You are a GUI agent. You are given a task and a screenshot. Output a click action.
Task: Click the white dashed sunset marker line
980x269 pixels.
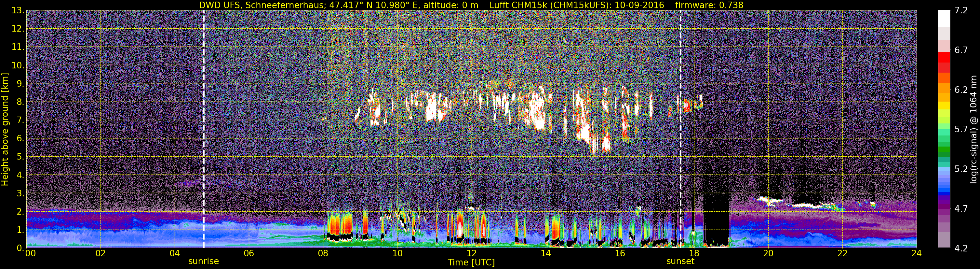tap(680, 129)
